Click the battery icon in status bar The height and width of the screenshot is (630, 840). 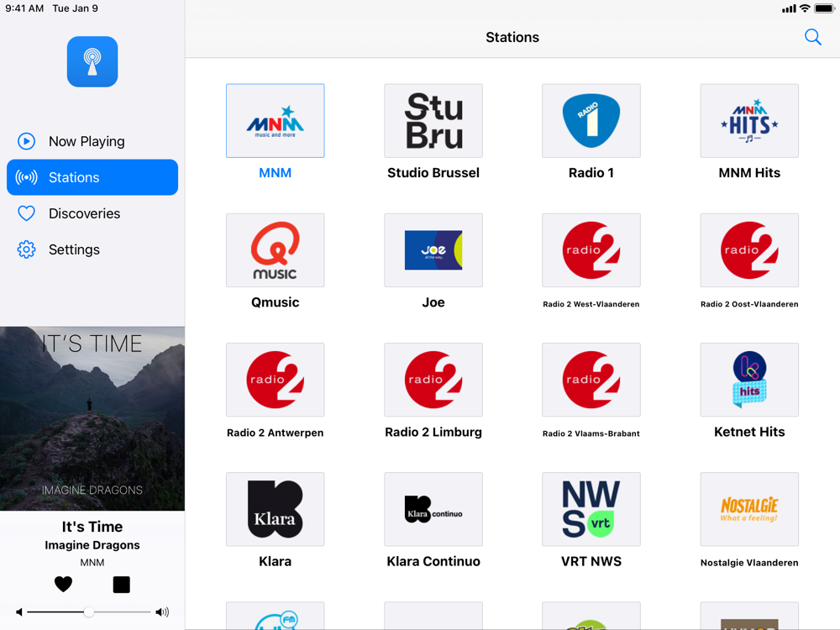pyautogui.click(x=825, y=8)
